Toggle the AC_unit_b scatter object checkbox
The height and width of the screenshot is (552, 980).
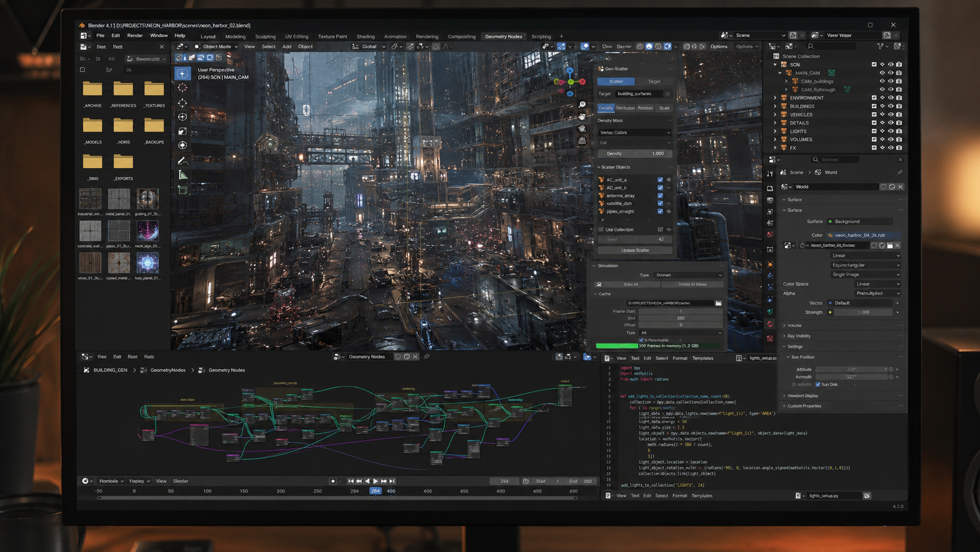660,188
